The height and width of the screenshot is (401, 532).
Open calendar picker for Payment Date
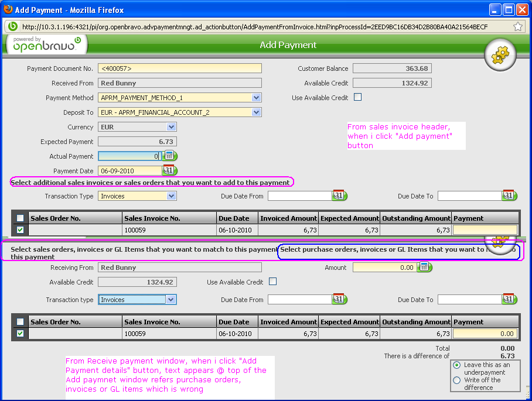coord(169,170)
